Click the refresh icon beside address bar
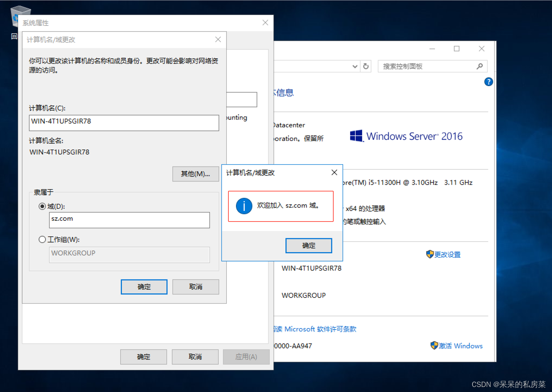Image resolution: width=552 pixels, height=392 pixels. coord(366,66)
